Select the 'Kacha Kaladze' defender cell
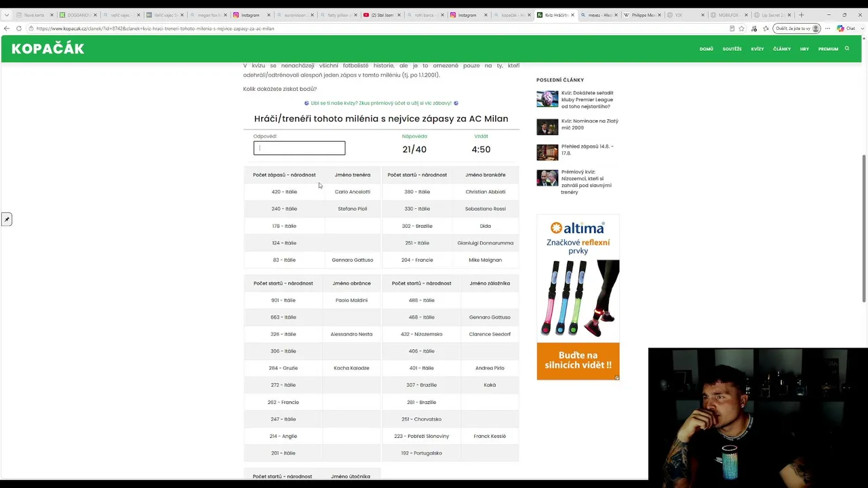 [351, 368]
